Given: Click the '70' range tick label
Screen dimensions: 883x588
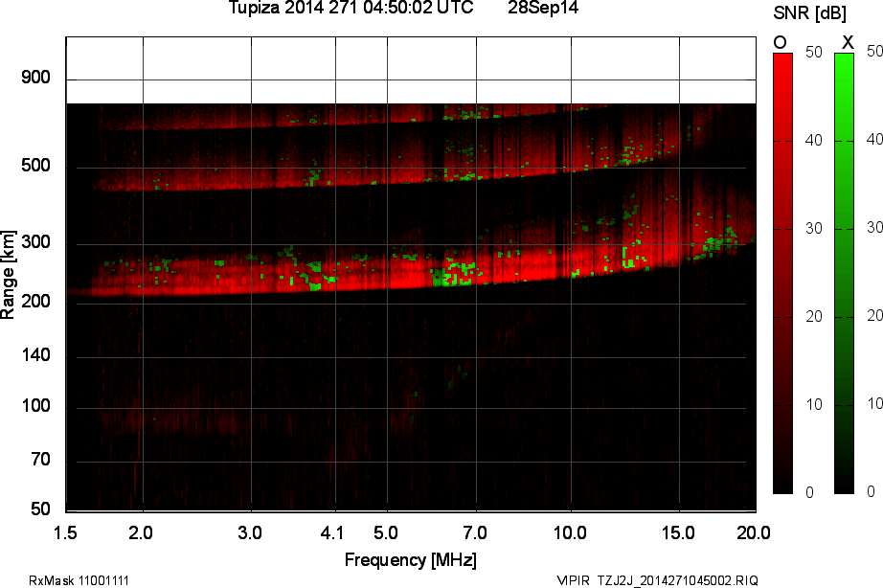Looking at the screenshot, I should [40, 460].
